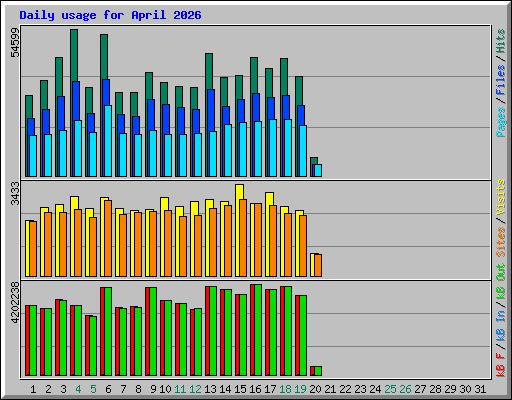Click green weekend day label 26
This screenshot has width=512, height=400.
point(405,389)
